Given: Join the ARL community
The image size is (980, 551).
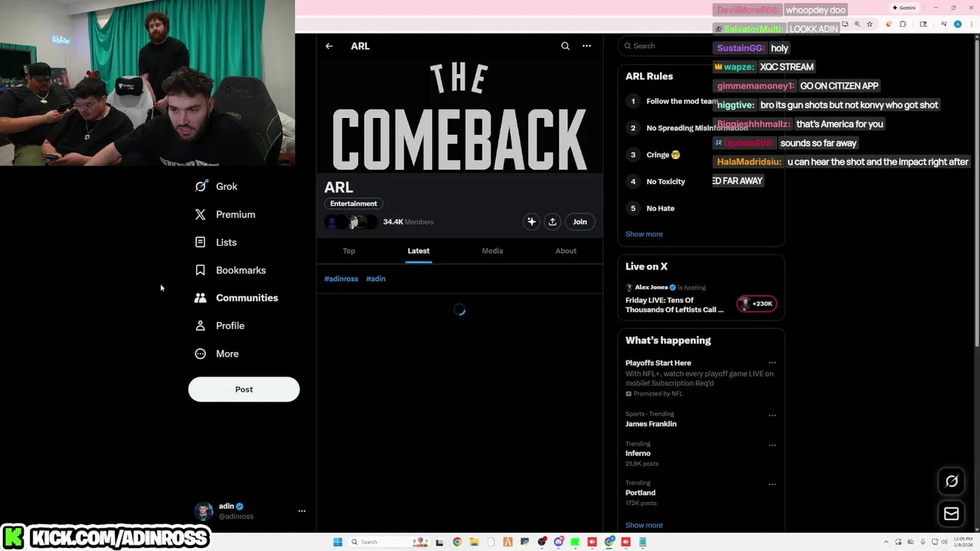Looking at the screenshot, I should coord(580,222).
